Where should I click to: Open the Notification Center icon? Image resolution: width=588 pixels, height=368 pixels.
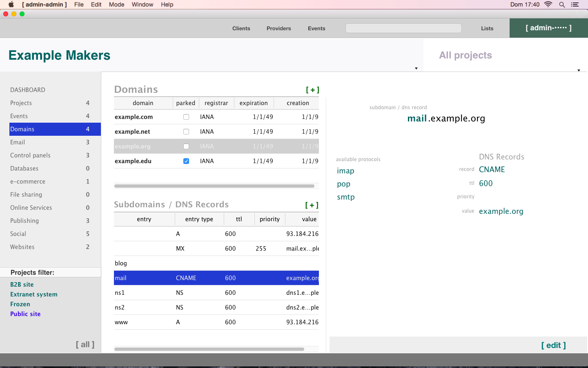[x=575, y=4]
